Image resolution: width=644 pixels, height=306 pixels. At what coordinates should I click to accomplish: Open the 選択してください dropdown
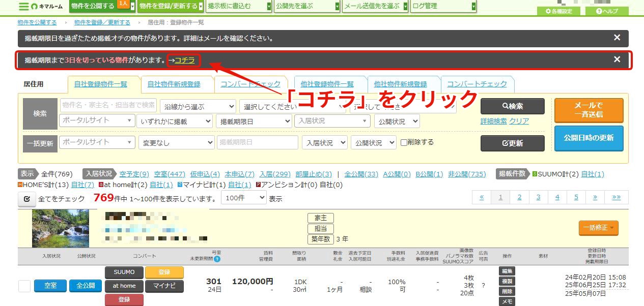(292, 107)
